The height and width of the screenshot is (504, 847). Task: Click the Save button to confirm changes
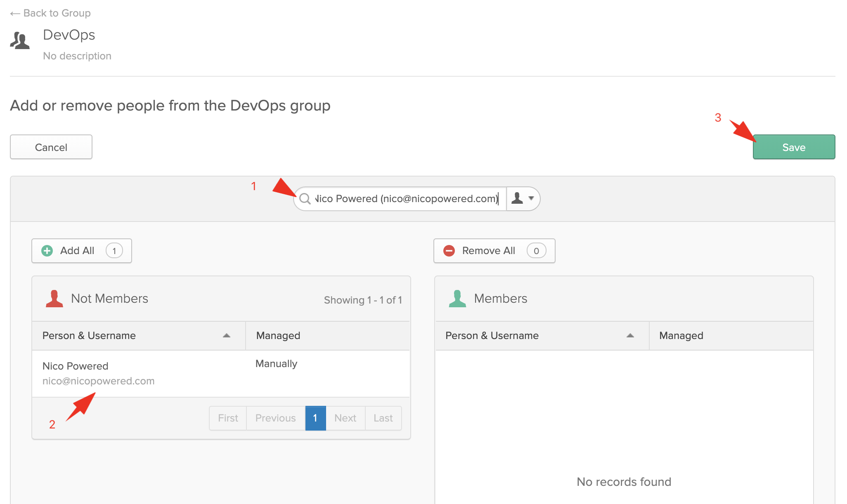(794, 147)
